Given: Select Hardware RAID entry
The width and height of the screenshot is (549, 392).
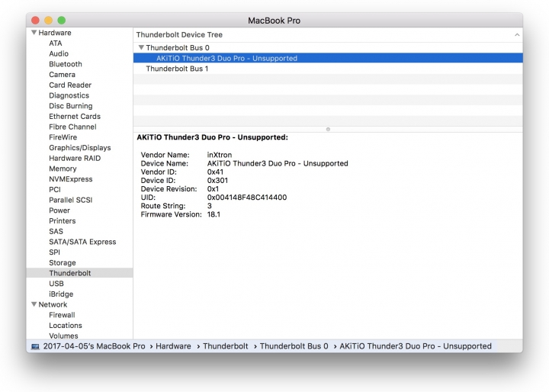Looking at the screenshot, I should (x=75, y=158).
